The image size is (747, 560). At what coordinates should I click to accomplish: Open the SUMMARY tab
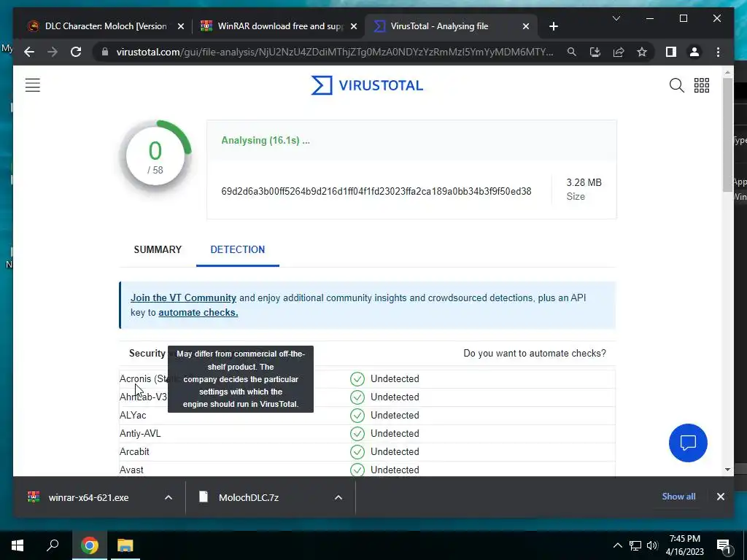[158, 249]
